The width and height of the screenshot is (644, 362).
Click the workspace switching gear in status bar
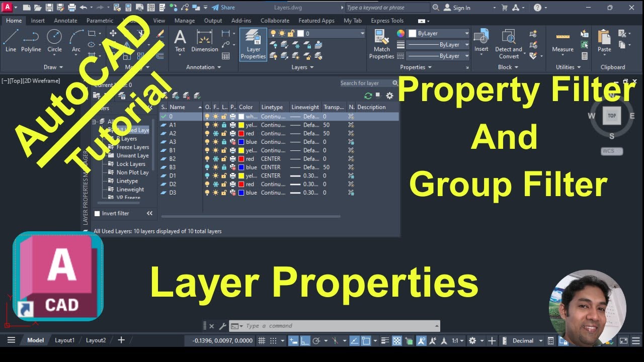pyautogui.click(x=472, y=340)
